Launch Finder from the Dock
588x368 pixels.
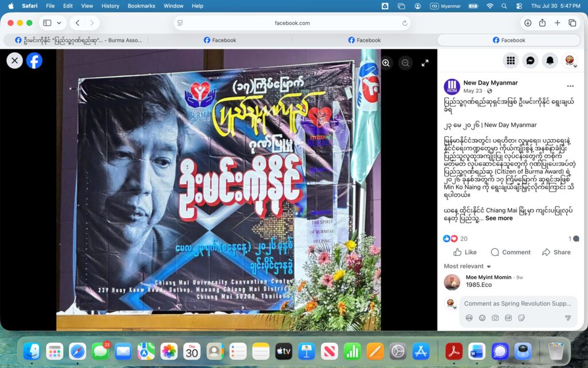pos(32,351)
